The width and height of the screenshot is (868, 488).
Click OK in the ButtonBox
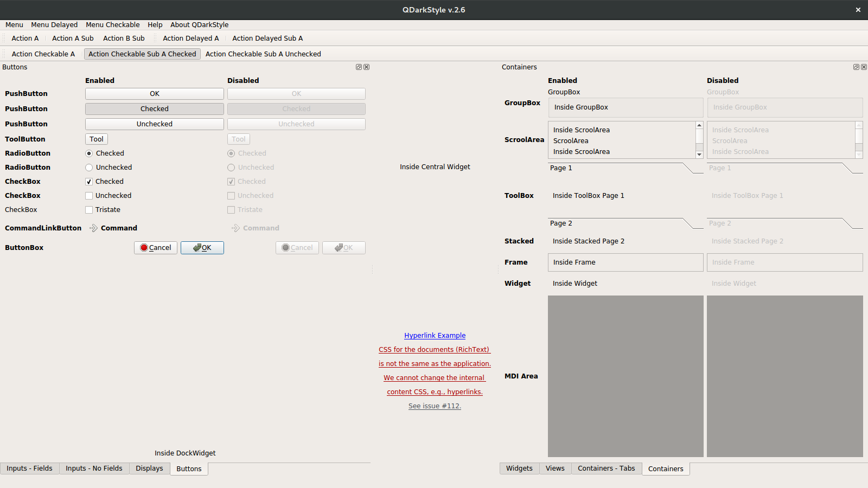[x=202, y=248]
